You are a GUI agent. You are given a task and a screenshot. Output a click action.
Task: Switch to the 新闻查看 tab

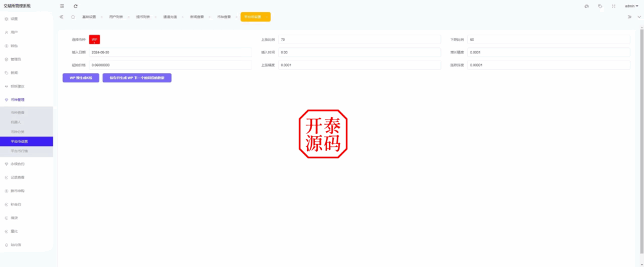pyautogui.click(x=197, y=17)
